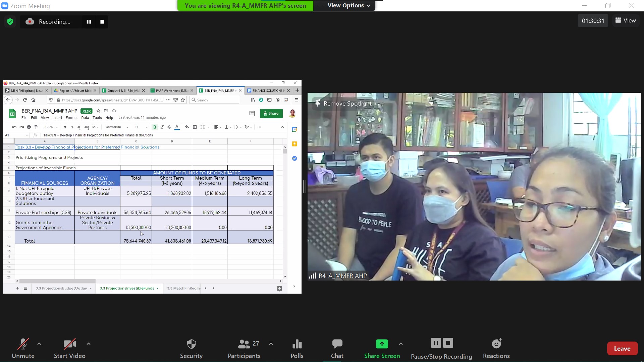Expand share screen options arrow

pos(401,344)
